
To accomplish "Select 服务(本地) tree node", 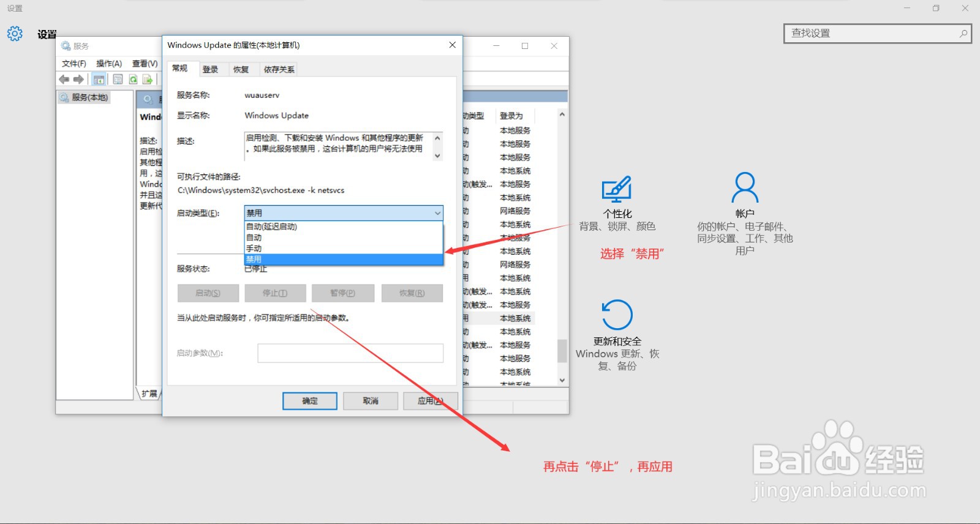I will coord(85,97).
